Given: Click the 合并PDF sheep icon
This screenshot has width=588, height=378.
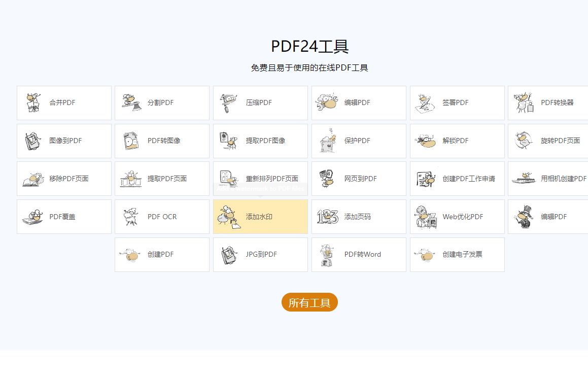Looking at the screenshot, I should coord(33,103).
